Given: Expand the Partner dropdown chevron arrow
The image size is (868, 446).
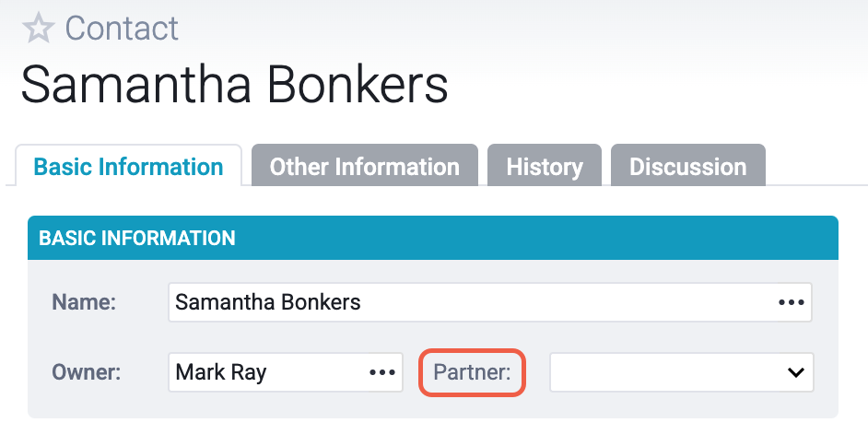Looking at the screenshot, I should click(795, 372).
